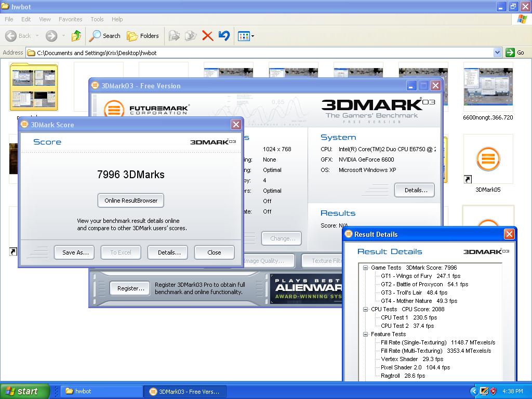Toggle the Folders pane
Viewport: 532px width, 399px height.
click(142, 36)
